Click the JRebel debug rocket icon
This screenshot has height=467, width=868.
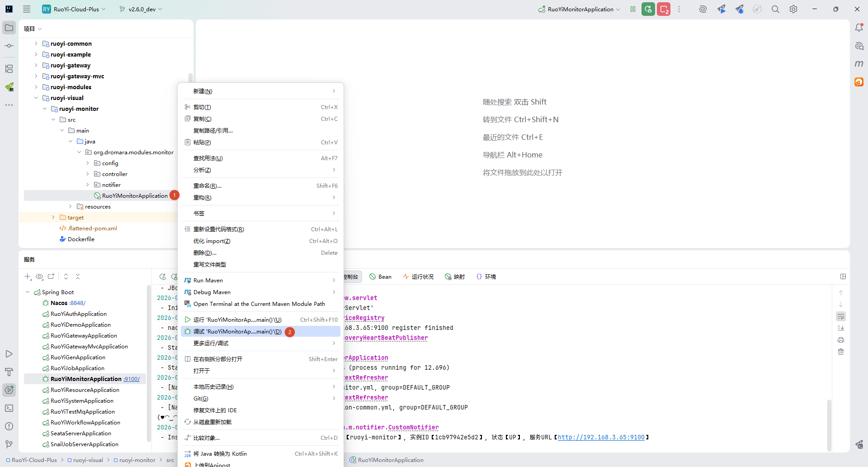[740, 9]
